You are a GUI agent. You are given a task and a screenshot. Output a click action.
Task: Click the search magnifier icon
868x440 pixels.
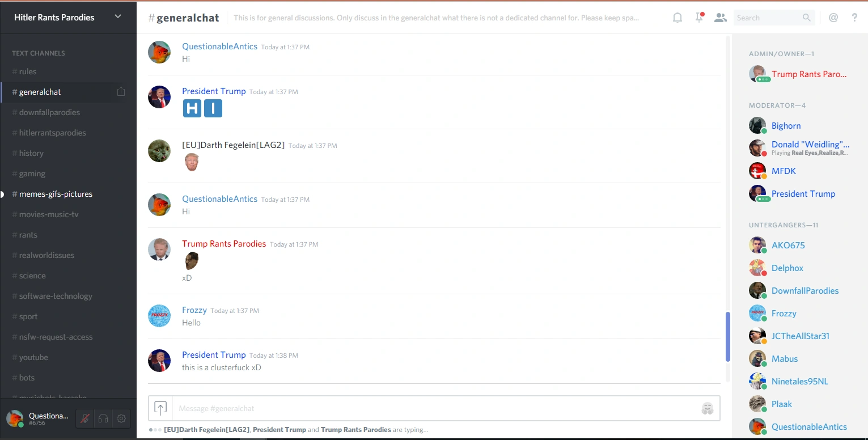tap(807, 18)
